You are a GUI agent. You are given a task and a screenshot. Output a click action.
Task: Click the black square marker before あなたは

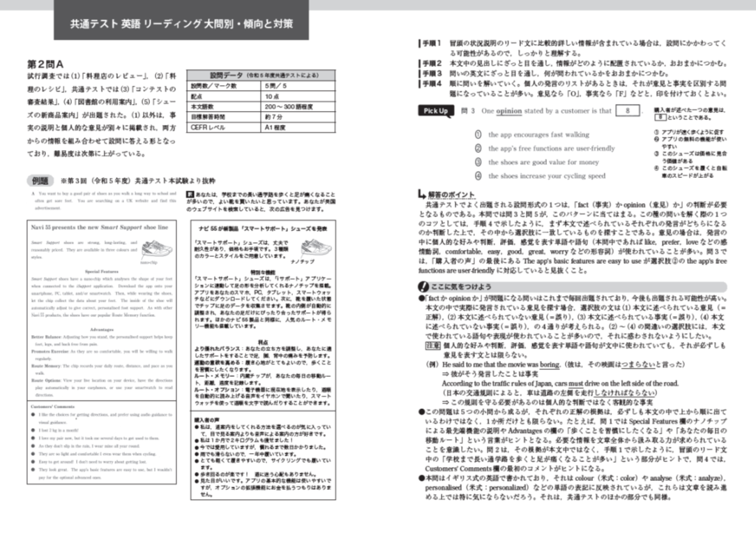190,194
